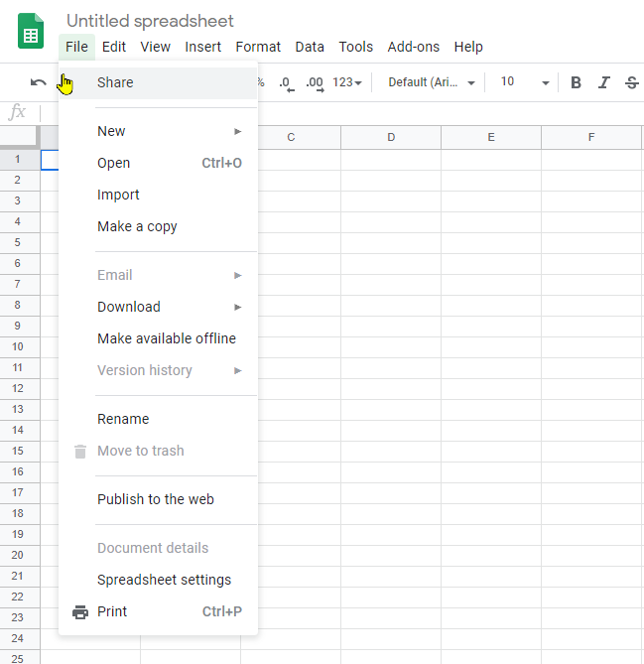Open the Format menu
Viewport: 644px width, 664px height.
[258, 47]
